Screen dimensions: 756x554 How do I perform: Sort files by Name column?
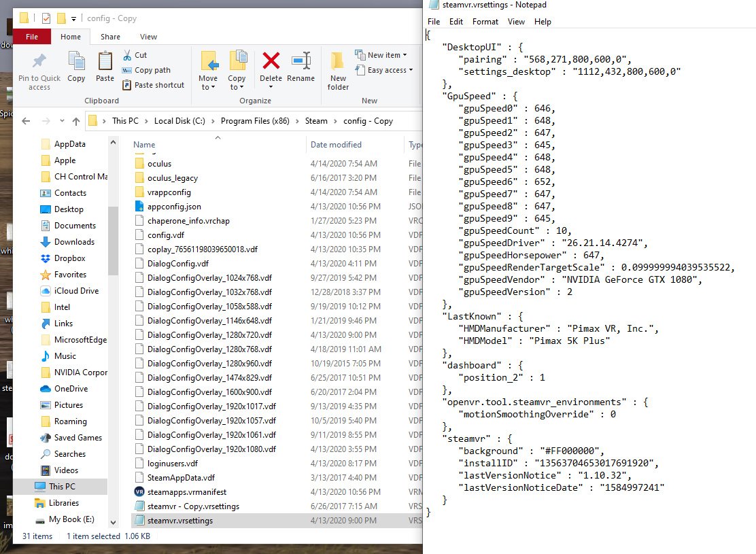(144, 145)
